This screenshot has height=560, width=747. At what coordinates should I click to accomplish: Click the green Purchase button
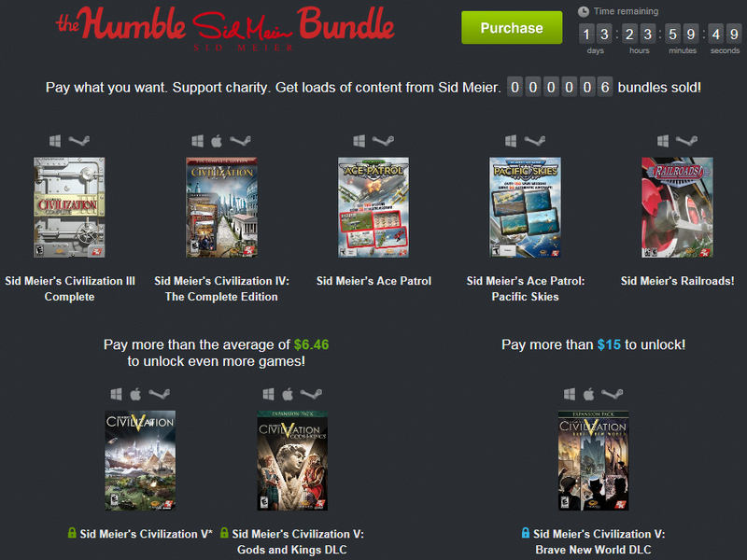click(x=512, y=28)
